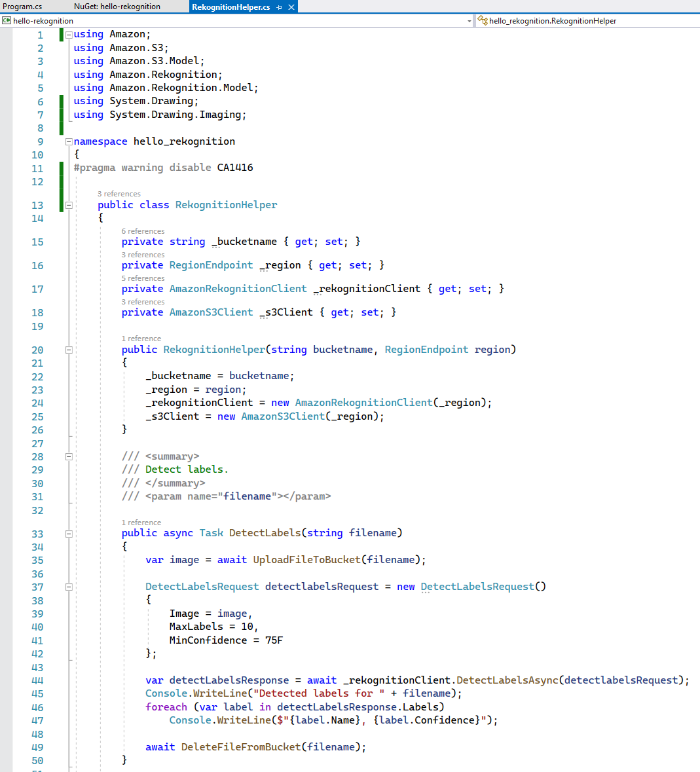Screen dimensions: 700x772
Task: Open the hello_rekognition.RekognitionHelper type dropdown
Action: 589,21
